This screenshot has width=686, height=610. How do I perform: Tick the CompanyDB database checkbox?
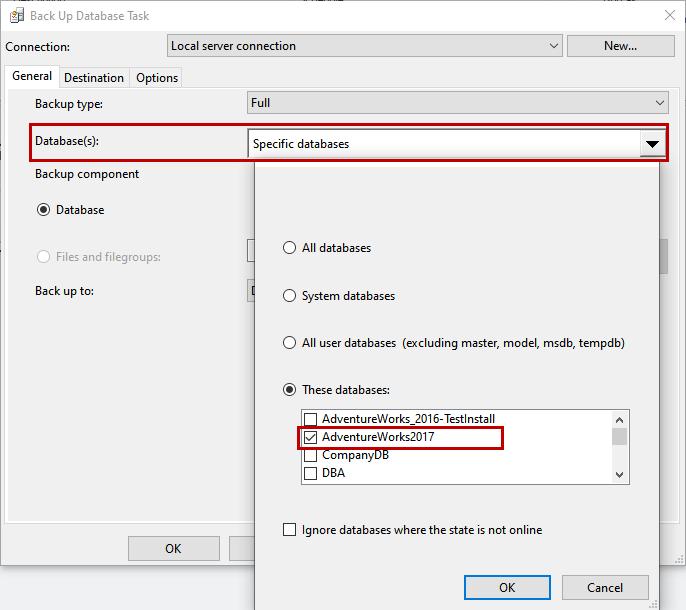coord(311,455)
